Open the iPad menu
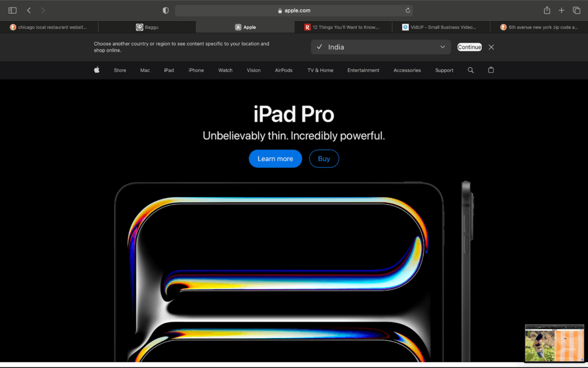The height and width of the screenshot is (368, 588). point(169,70)
